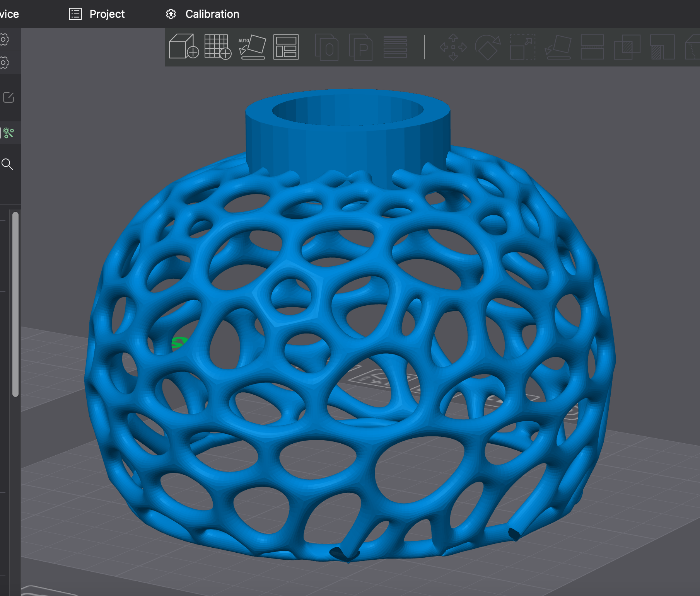Select the Scale tool icon
This screenshot has height=596, width=700.
[522, 47]
